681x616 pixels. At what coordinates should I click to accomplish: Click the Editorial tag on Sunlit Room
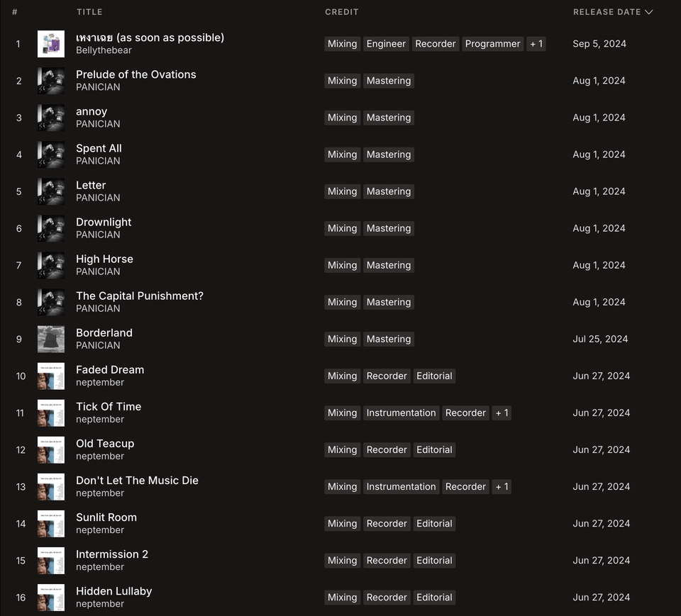pos(434,523)
